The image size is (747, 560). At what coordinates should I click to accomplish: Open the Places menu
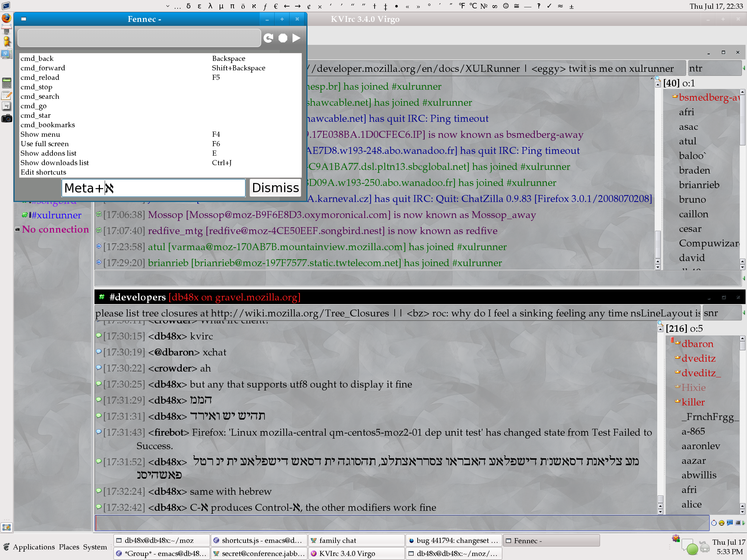tap(69, 547)
